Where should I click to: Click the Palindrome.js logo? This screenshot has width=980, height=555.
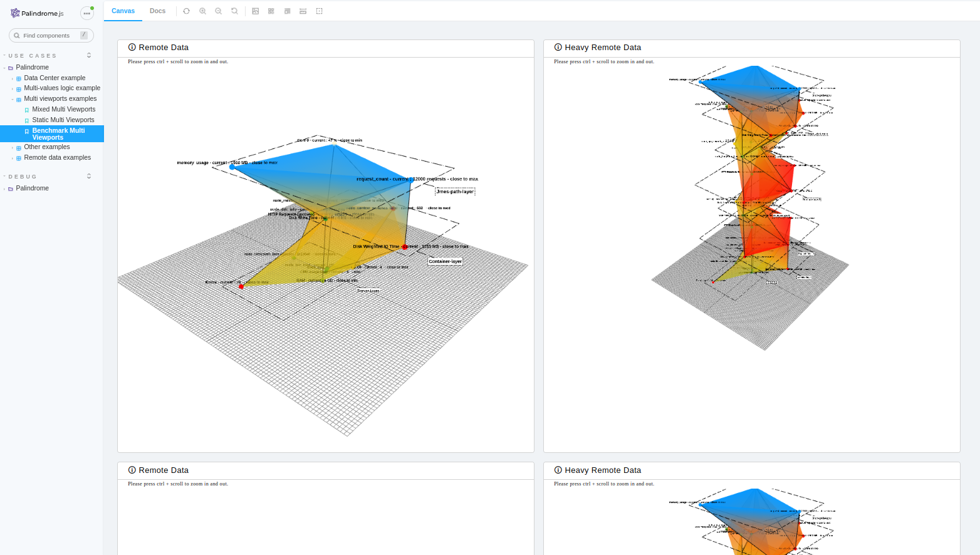click(x=37, y=13)
